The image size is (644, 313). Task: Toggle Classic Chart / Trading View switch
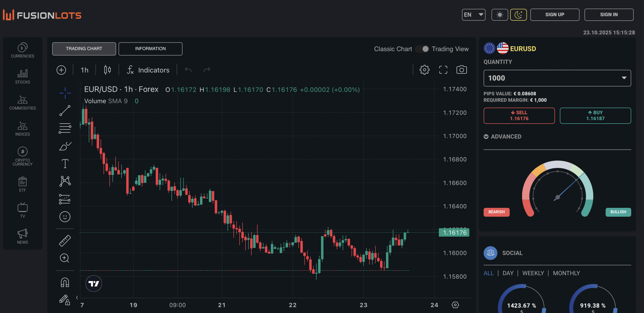click(x=422, y=49)
